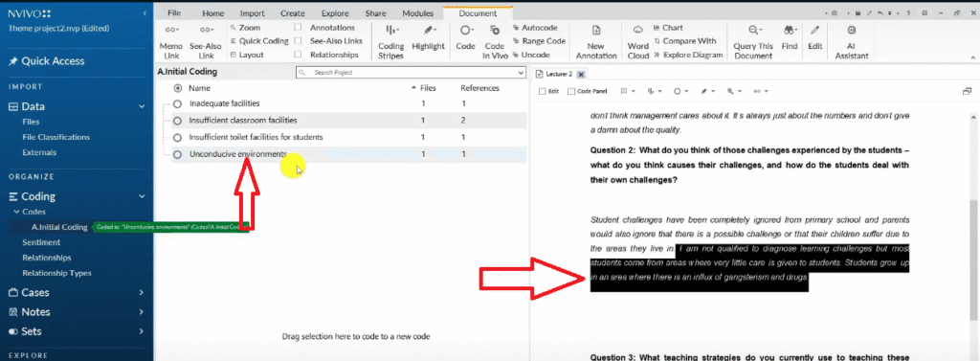Click the save icon in title bar
The width and height of the screenshot is (980, 361).
[858, 13]
